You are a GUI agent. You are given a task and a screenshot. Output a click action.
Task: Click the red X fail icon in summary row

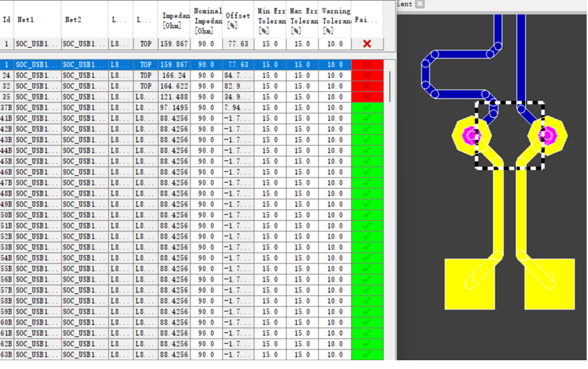[x=366, y=44]
